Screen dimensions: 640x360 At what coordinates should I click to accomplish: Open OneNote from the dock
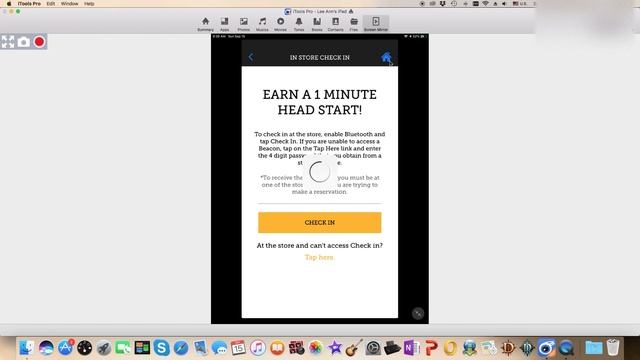click(x=412, y=348)
